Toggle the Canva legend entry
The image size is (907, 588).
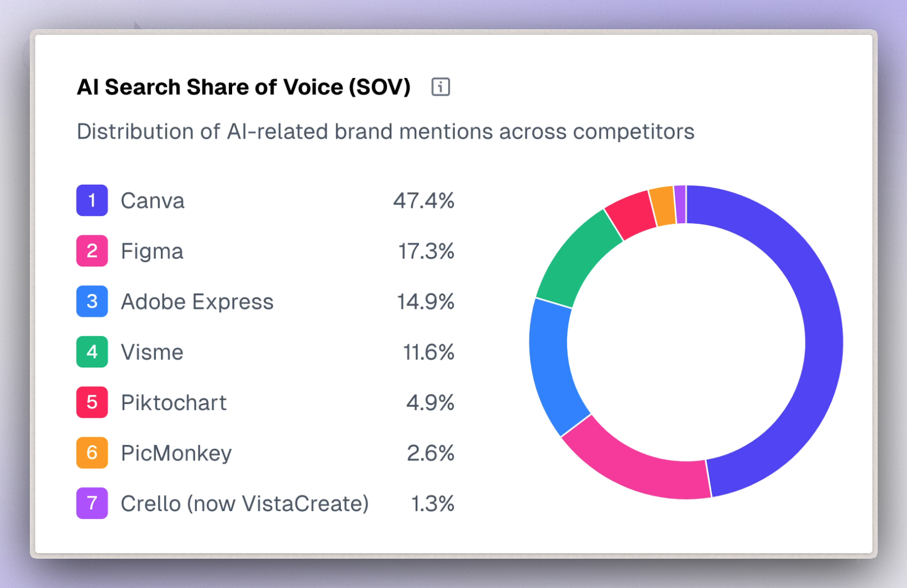tap(153, 201)
